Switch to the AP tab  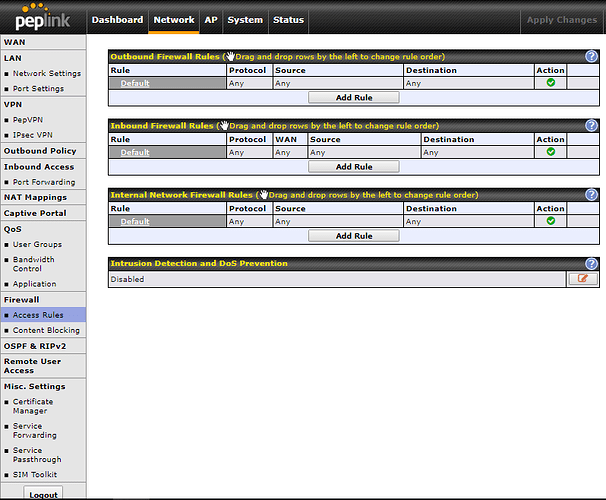pyautogui.click(x=211, y=20)
